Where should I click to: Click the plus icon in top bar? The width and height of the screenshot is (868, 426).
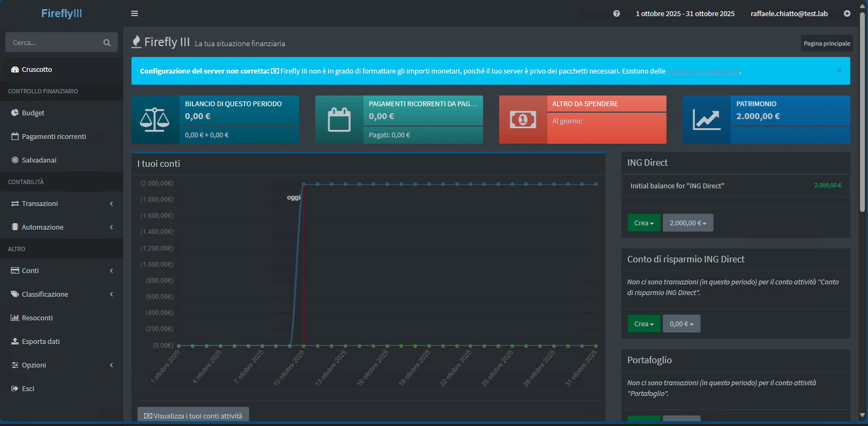point(847,13)
